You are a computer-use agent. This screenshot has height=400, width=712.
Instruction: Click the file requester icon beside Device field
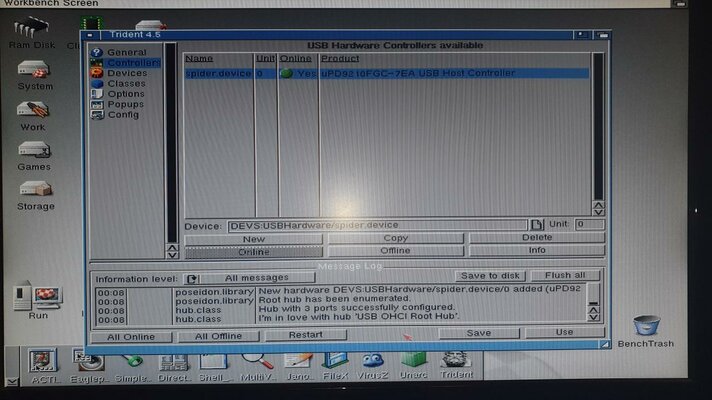536,225
